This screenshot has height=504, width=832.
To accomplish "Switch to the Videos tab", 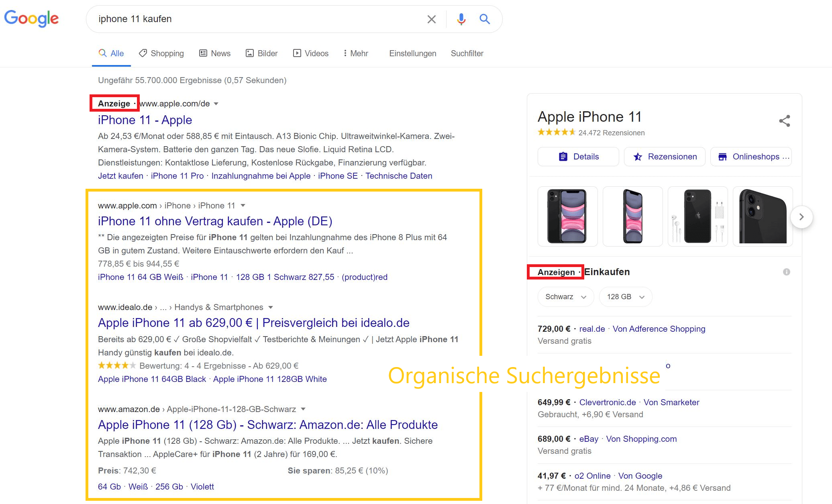I will 311,53.
